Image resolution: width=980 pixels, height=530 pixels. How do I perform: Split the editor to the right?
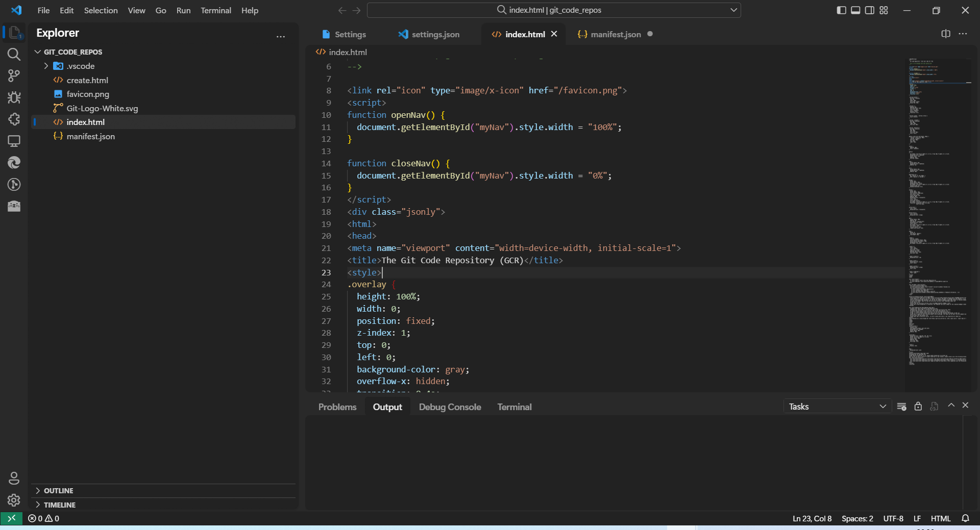coord(946,34)
